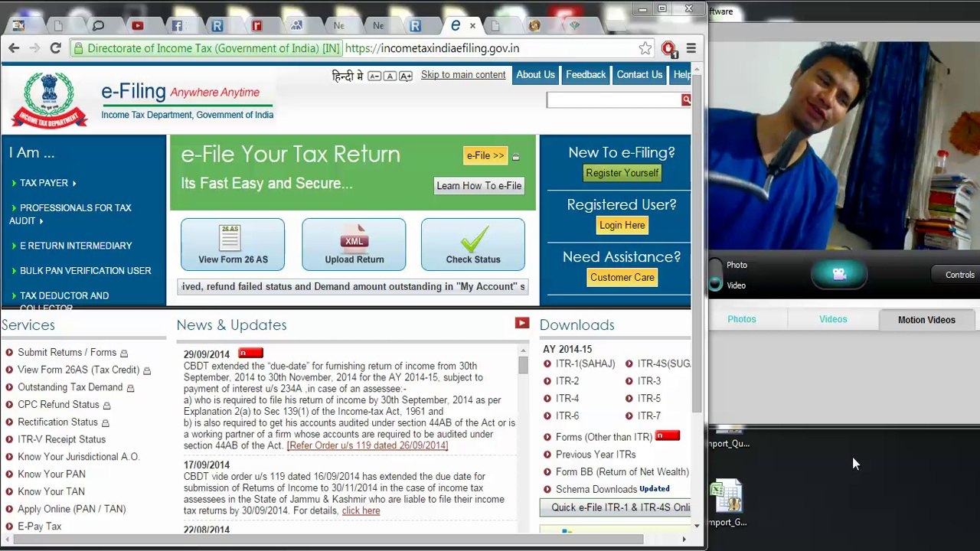Click the Check Status tile
The width and height of the screenshot is (980, 551).
click(473, 244)
